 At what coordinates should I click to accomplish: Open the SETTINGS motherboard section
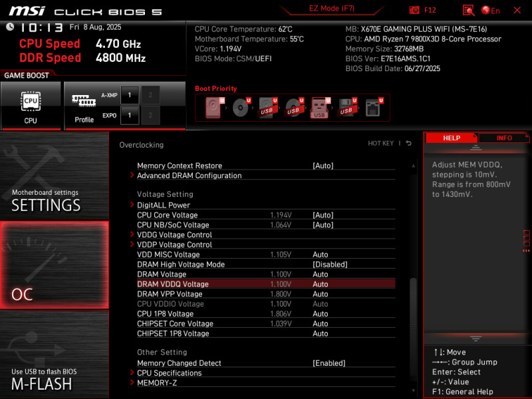pos(55,176)
